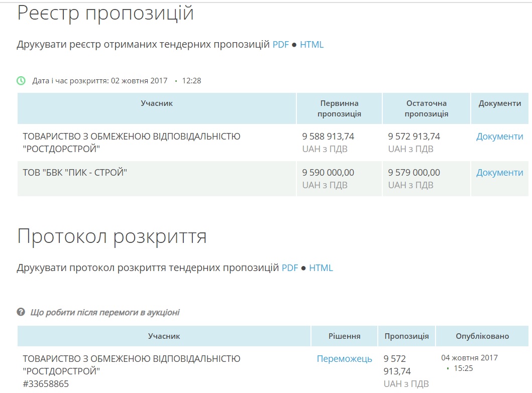Click the Переможець decision link
This screenshot has width=532, height=393.
click(344, 359)
